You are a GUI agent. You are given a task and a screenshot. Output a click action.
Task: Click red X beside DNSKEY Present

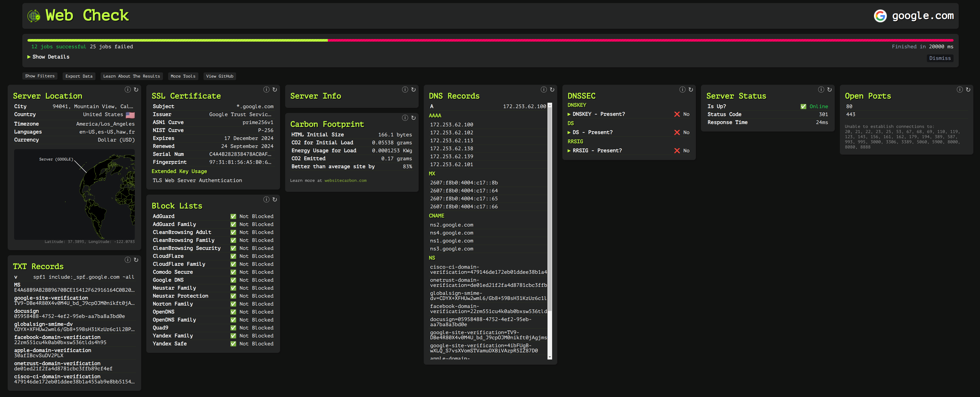677,114
